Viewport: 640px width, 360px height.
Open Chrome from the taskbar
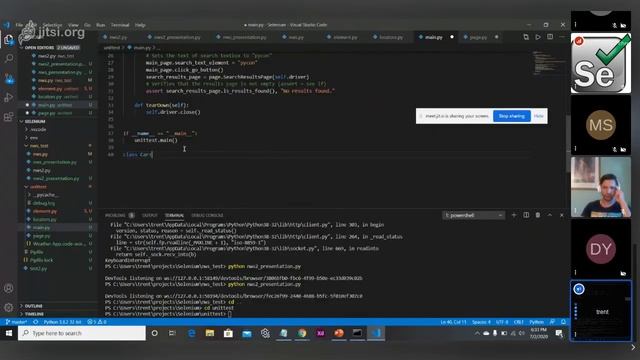click(x=302, y=333)
